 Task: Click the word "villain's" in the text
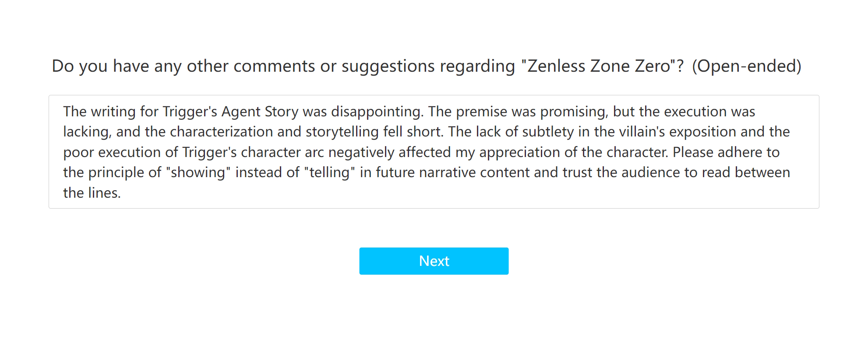(642, 132)
